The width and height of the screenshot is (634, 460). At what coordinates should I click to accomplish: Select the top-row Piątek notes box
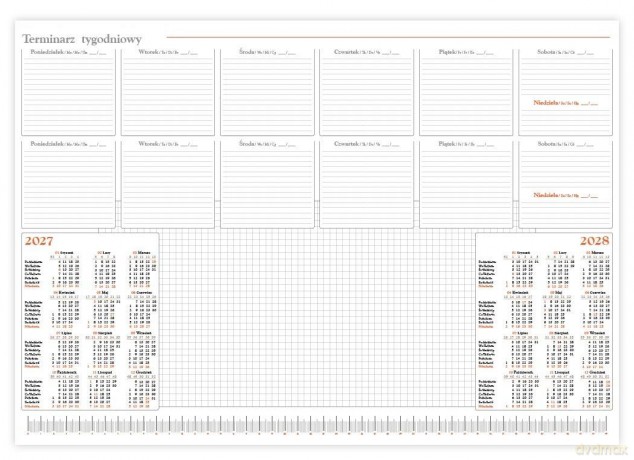pyautogui.click(x=466, y=92)
